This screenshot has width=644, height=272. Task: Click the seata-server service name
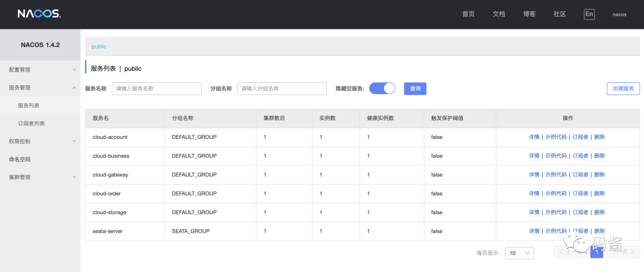(107, 231)
